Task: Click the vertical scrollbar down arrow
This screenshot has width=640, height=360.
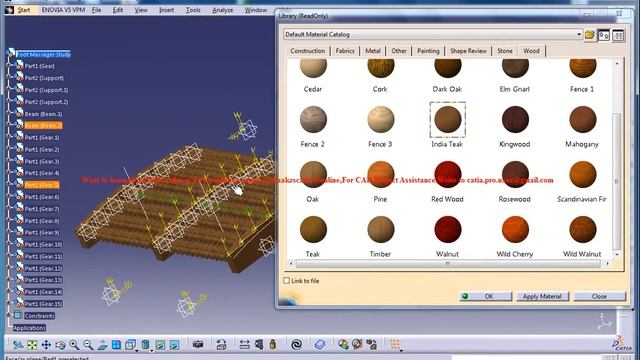Action: point(617,254)
